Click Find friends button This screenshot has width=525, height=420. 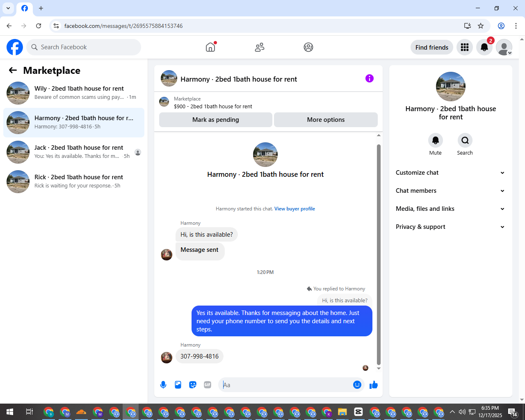tap(432, 48)
